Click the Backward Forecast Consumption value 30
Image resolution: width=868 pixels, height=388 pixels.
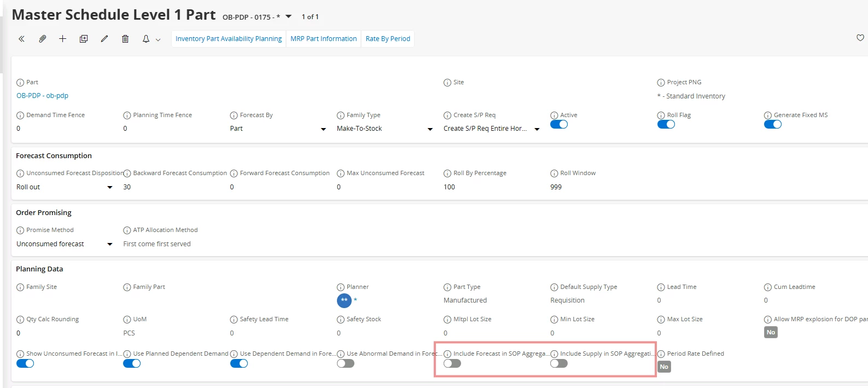(127, 187)
